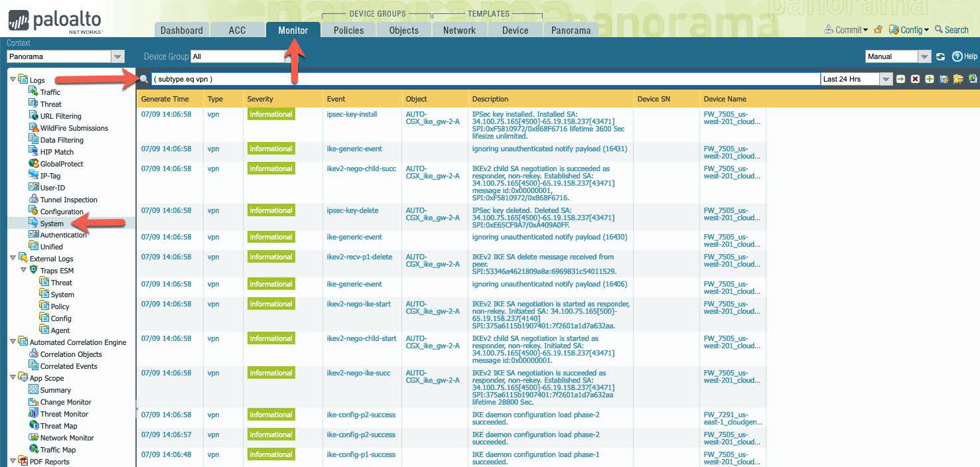Image resolution: width=980 pixels, height=467 pixels.
Task: Export logs using the Excel/CSV icon
Action: (x=973, y=79)
